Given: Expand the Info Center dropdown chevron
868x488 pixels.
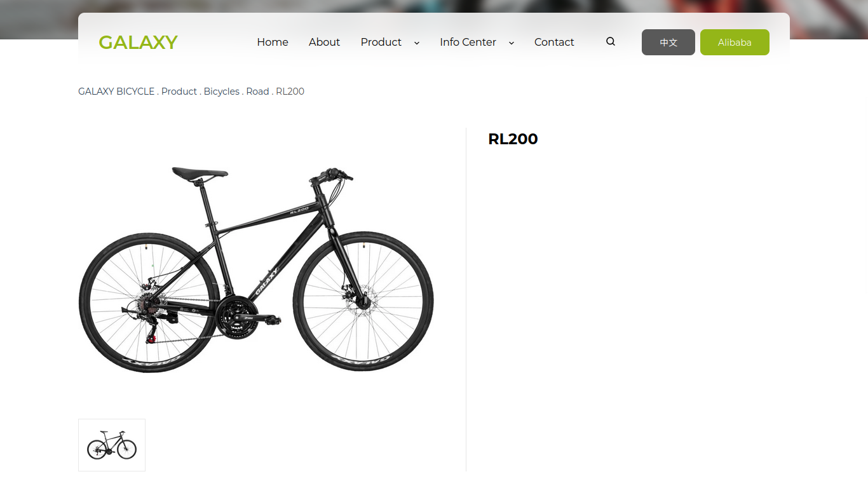Looking at the screenshot, I should point(512,43).
